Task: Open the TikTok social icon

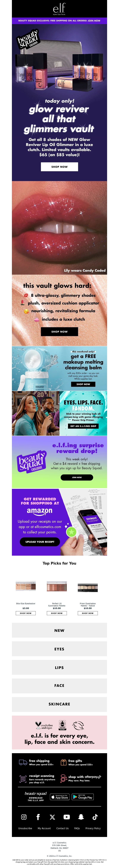Action: click(95, 817)
